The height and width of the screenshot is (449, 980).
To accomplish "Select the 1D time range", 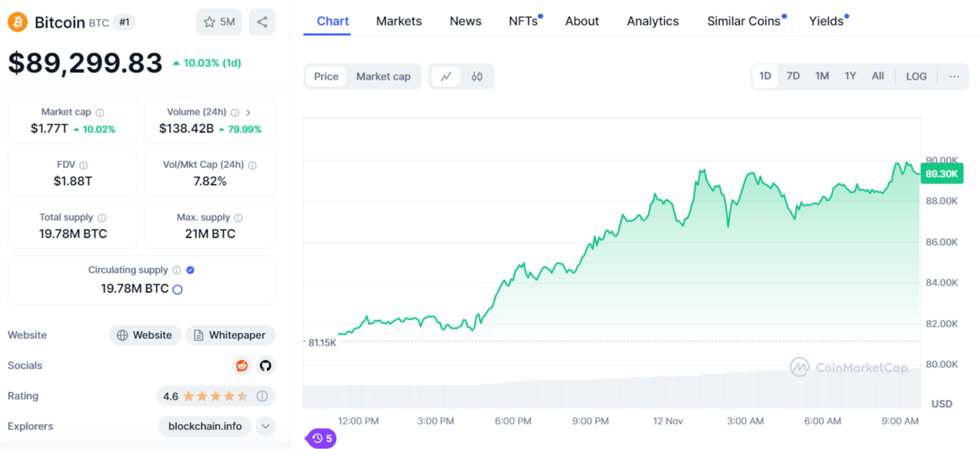I will click(765, 76).
